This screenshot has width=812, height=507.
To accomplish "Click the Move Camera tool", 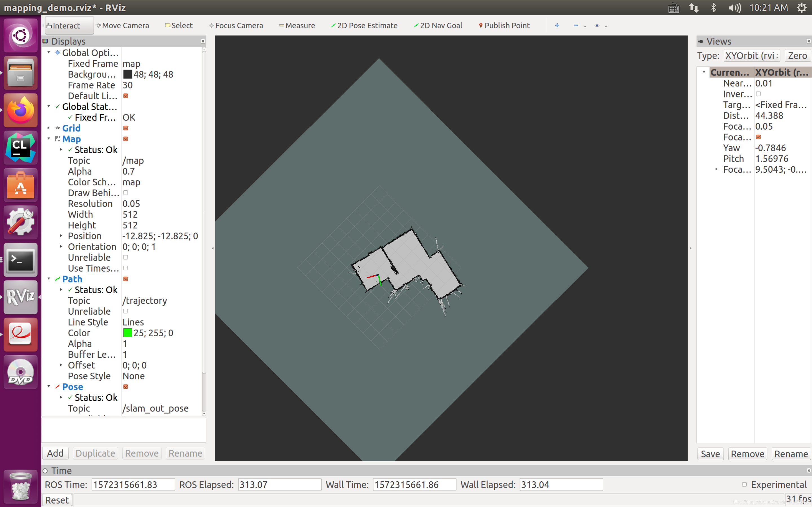I will [x=122, y=25].
